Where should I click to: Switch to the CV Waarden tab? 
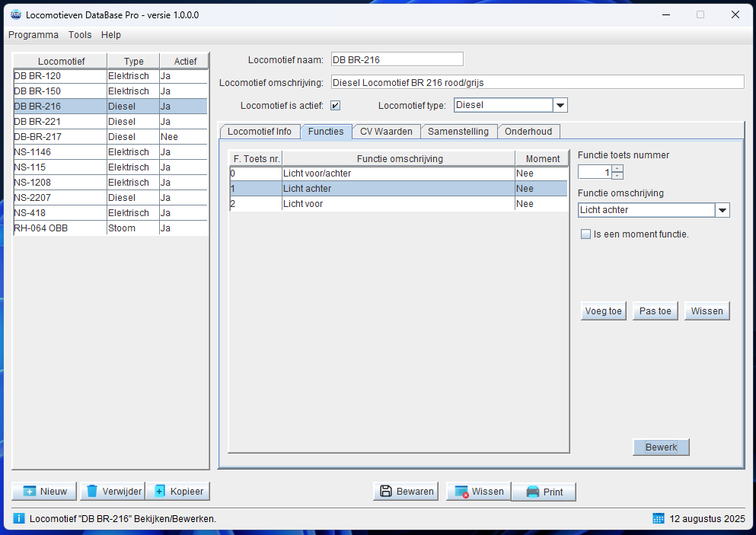point(386,132)
